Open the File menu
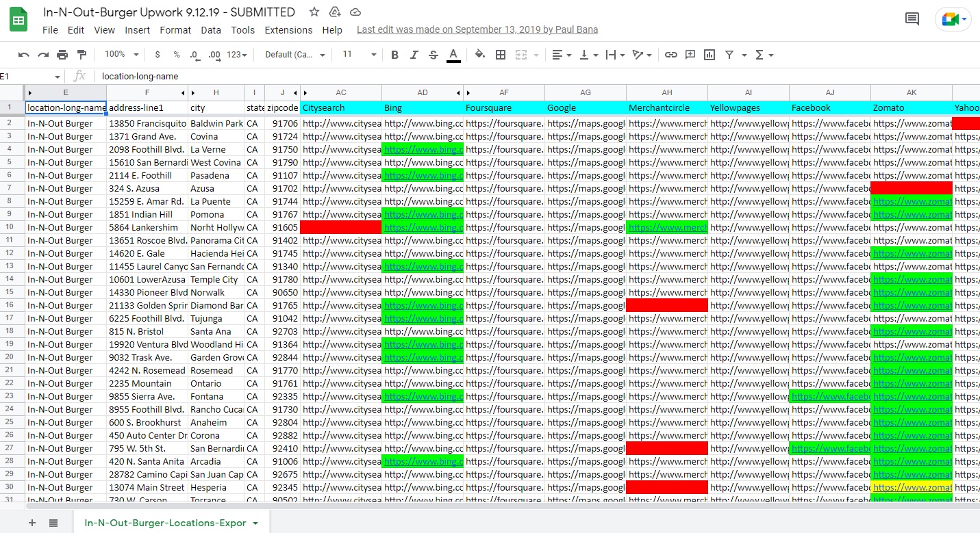This screenshot has height=533, width=980. [50, 30]
